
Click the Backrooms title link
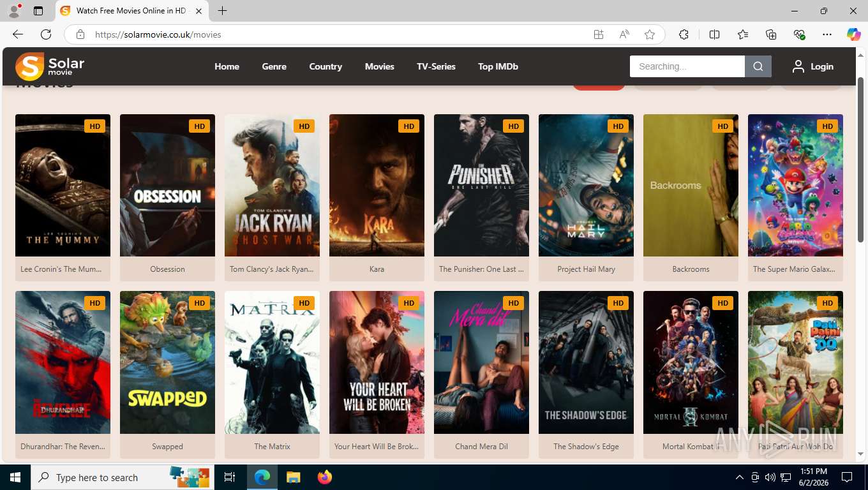pos(691,269)
